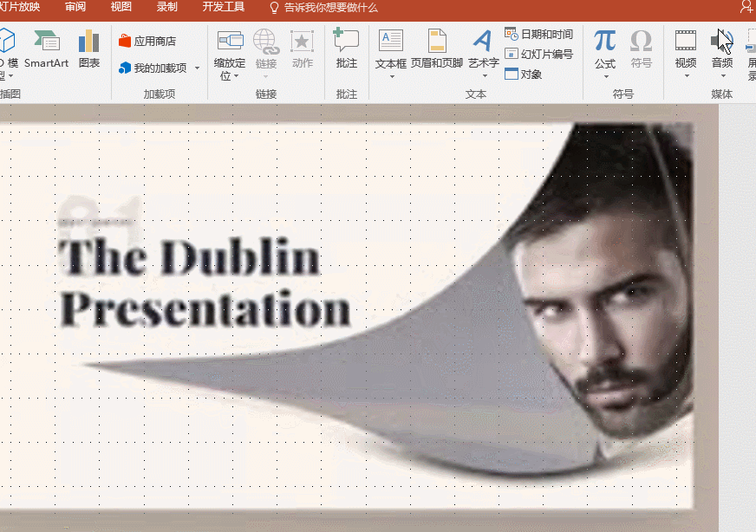Open the 开发工具 developer tab
The width and height of the screenshot is (756, 532).
(223, 7)
